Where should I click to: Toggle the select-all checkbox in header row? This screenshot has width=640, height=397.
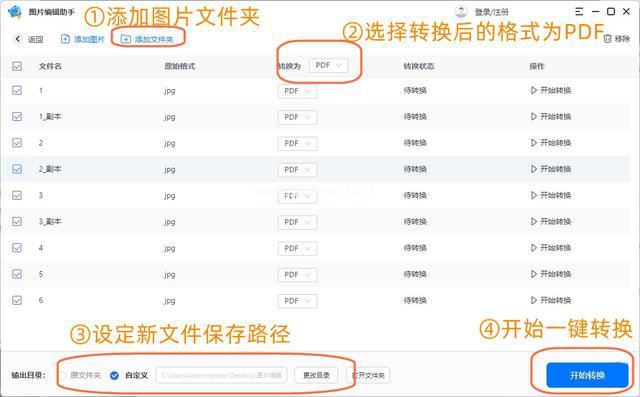click(x=17, y=66)
